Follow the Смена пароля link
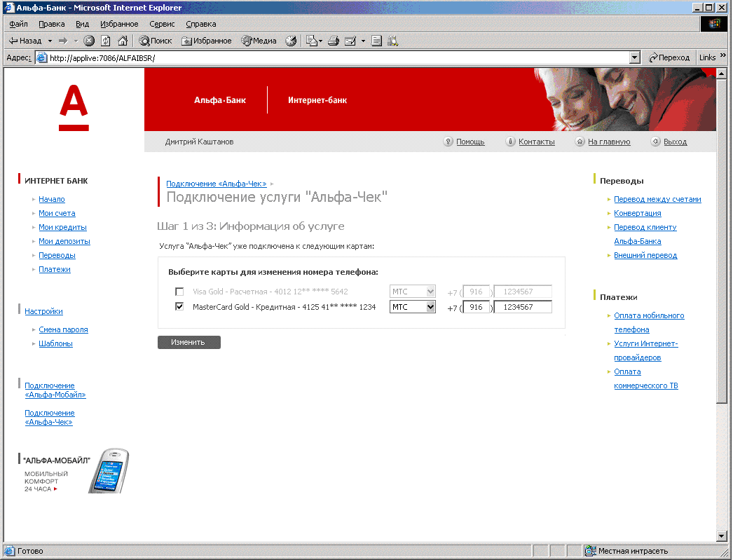This screenshot has height=560, width=733. [x=63, y=329]
